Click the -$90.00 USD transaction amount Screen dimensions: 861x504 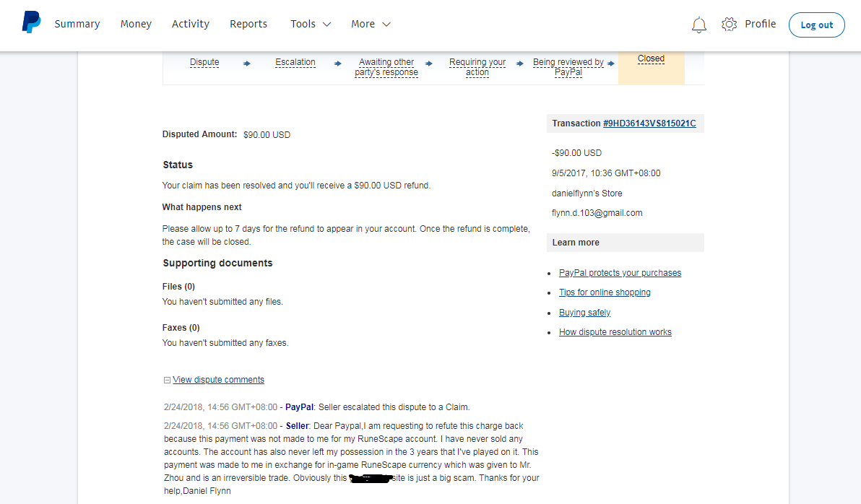(x=576, y=153)
